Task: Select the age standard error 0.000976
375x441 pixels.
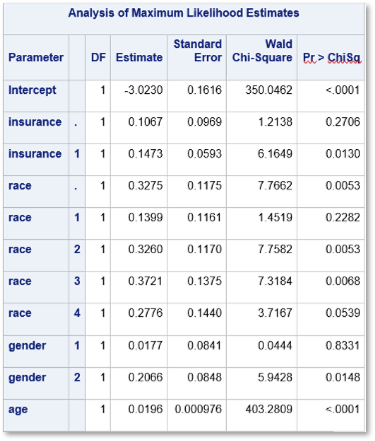Action: (x=198, y=409)
